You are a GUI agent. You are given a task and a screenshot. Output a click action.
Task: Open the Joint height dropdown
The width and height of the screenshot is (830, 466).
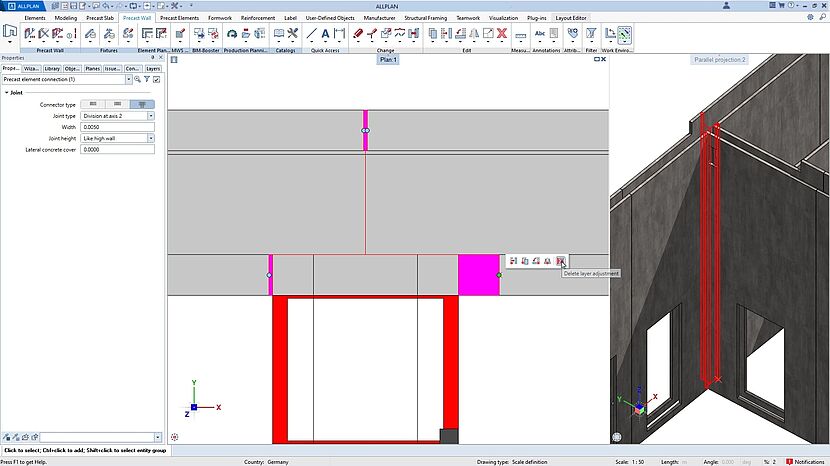(151, 138)
